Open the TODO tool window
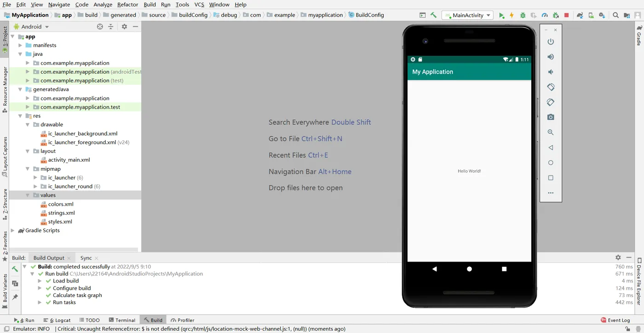Viewport: 644px width, 333px height. coord(89,320)
